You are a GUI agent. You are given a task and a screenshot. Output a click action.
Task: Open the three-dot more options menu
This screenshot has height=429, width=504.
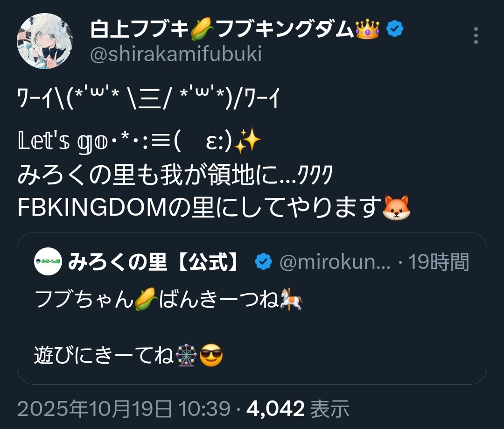click(x=476, y=35)
